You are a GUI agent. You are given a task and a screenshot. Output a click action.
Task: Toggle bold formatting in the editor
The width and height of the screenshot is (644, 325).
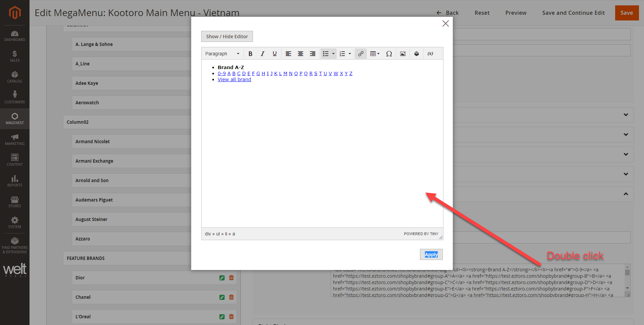[x=250, y=54]
